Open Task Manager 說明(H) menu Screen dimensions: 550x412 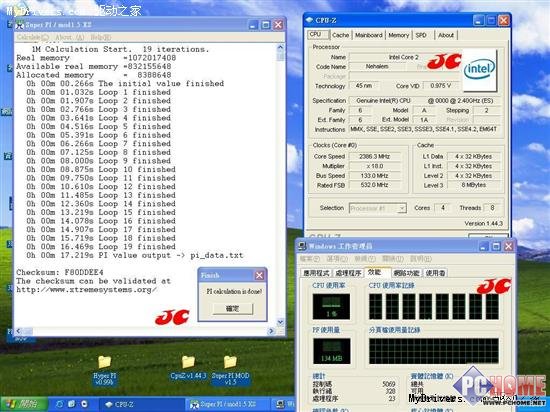pos(420,259)
